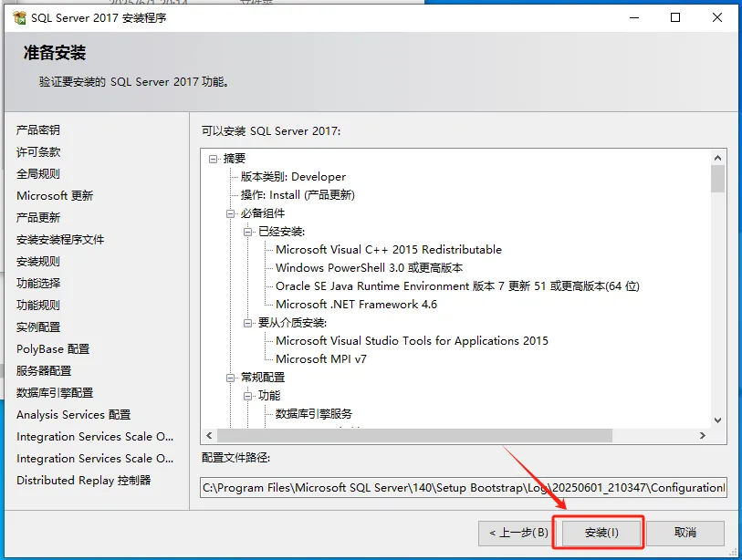Open the Microsoft 更新 step
The height and width of the screenshot is (560, 742).
tap(55, 195)
